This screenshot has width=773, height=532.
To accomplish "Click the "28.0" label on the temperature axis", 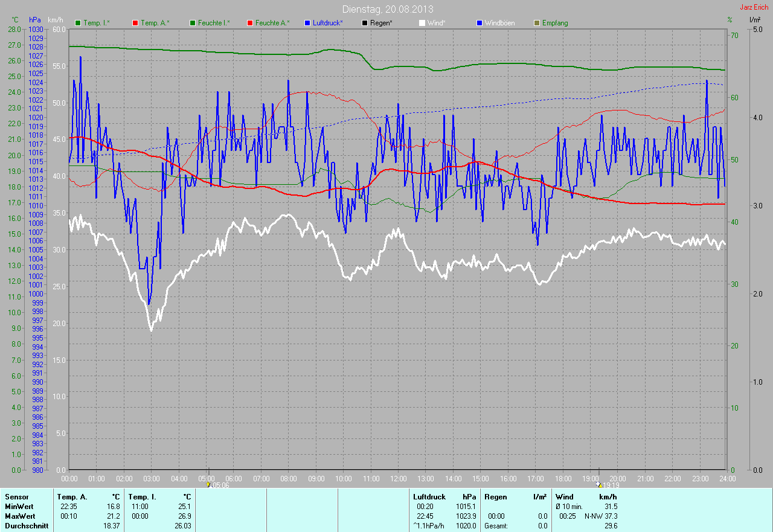I will point(14,30).
